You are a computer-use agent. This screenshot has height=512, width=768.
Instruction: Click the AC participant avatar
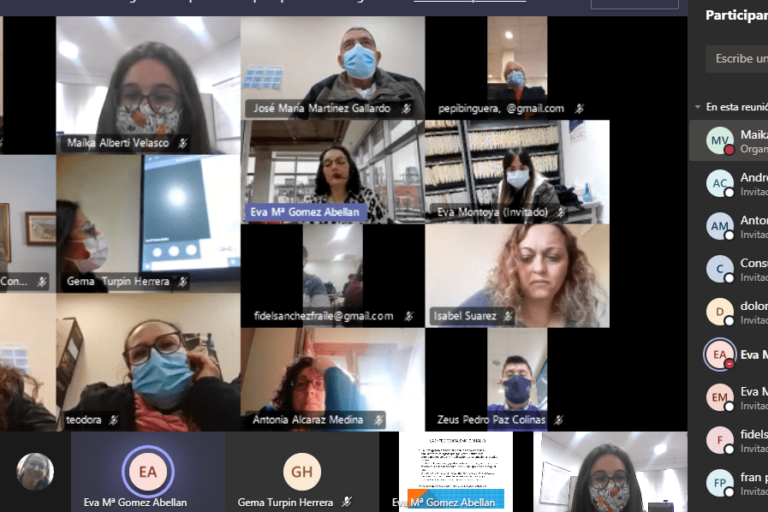coord(720,183)
